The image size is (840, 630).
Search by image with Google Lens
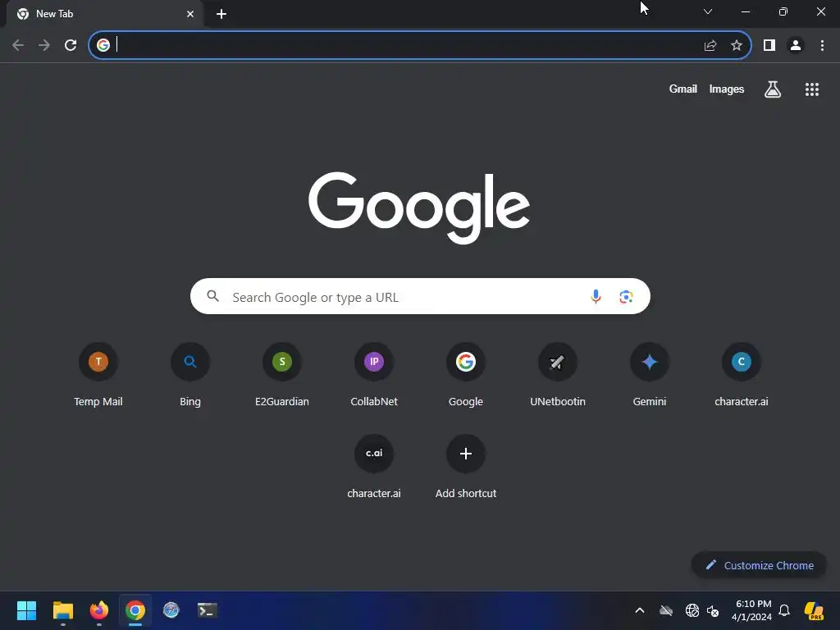click(626, 296)
